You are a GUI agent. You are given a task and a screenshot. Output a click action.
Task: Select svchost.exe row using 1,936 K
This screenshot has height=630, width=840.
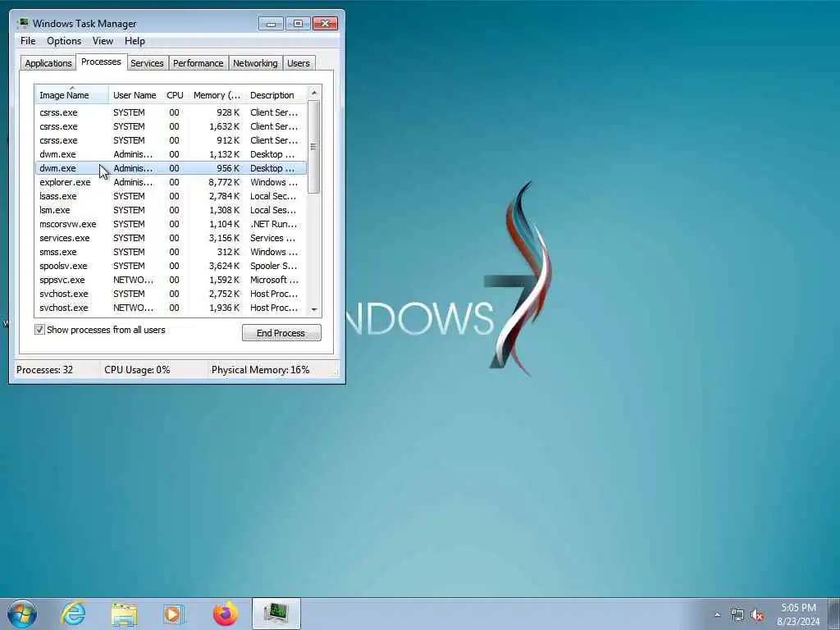coord(171,308)
